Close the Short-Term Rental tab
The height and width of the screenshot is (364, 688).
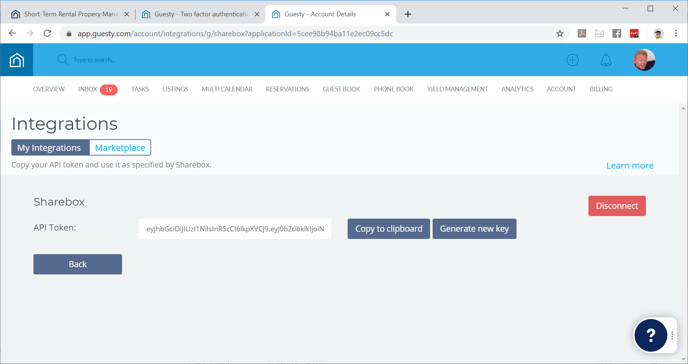coord(126,14)
